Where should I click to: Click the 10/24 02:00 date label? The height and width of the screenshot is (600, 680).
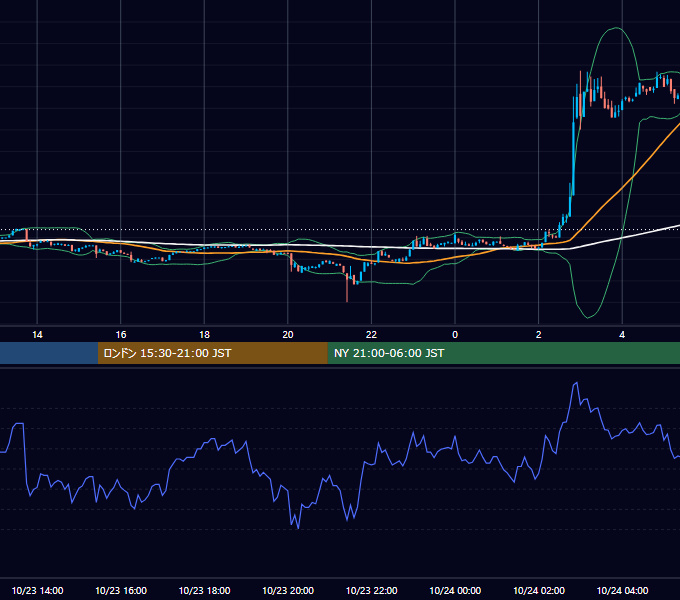[x=539, y=590]
